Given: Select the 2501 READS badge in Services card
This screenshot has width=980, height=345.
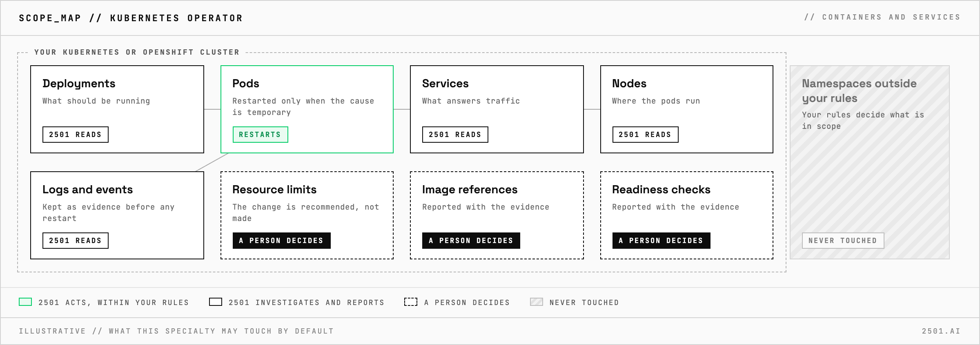Looking at the screenshot, I should (455, 135).
